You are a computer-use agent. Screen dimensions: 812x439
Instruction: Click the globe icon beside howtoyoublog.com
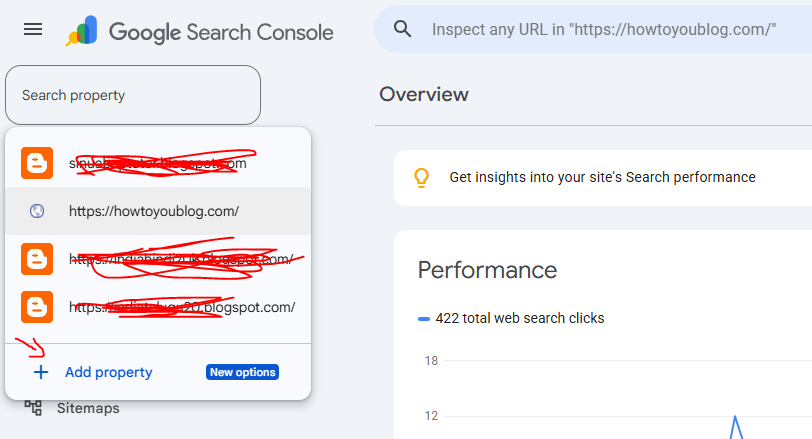coord(37,211)
